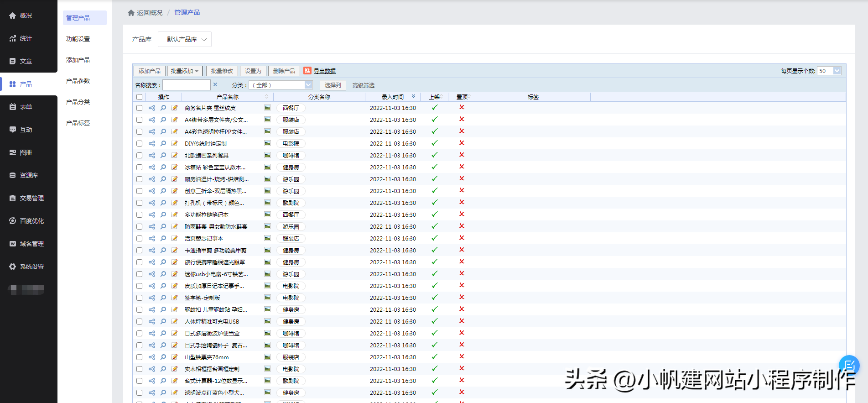Open the image thumbnail icon for 多功能拉链笔记本
This screenshot has width=868, height=403.
[267, 215]
